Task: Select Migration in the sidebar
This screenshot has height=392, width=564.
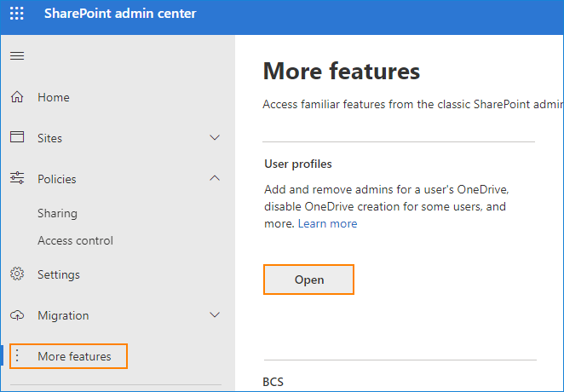Action: click(x=63, y=315)
